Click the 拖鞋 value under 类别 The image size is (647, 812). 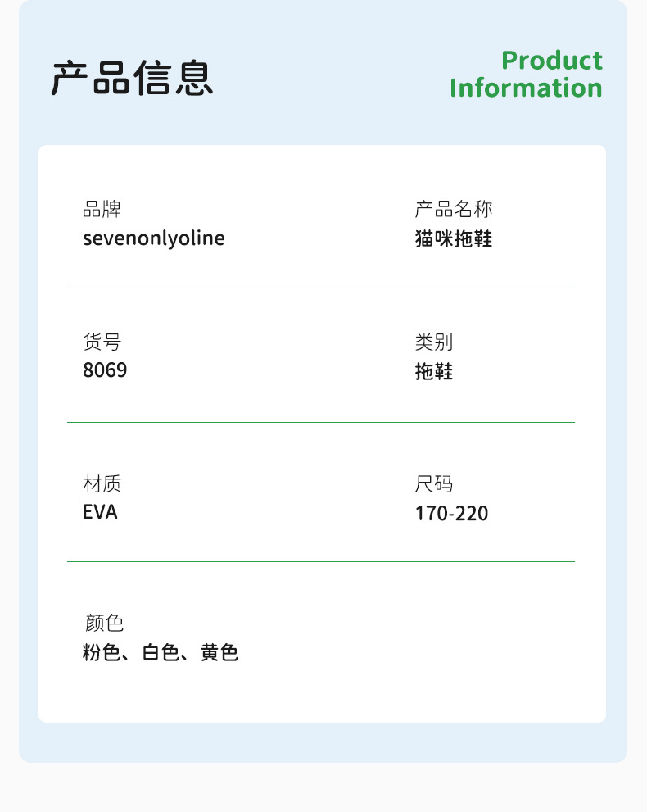434,372
